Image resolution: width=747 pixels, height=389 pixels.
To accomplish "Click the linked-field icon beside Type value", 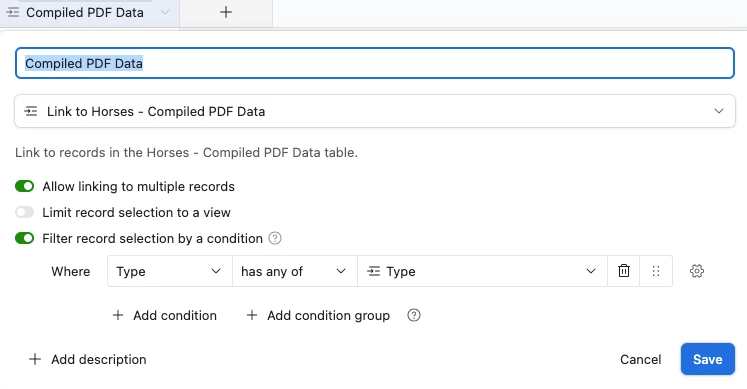I will click(374, 271).
